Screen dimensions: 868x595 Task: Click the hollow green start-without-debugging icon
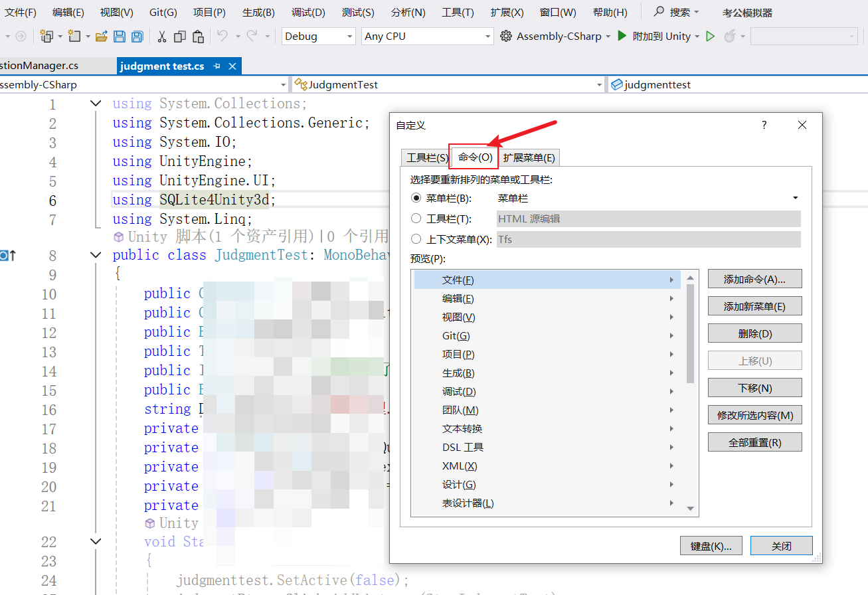[x=711, y=37]
